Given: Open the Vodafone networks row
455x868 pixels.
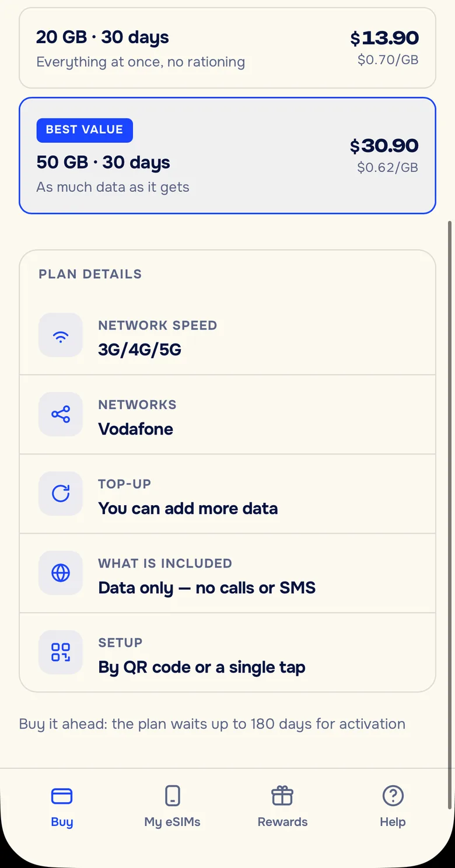Looking at the screenshot, I should [x=228, y=415].
